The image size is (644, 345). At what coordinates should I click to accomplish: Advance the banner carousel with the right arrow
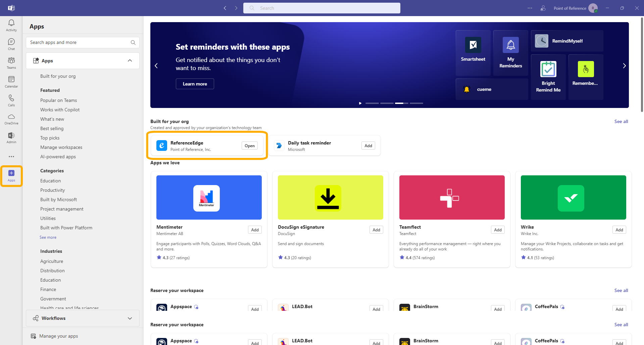[x=624, y=66]
